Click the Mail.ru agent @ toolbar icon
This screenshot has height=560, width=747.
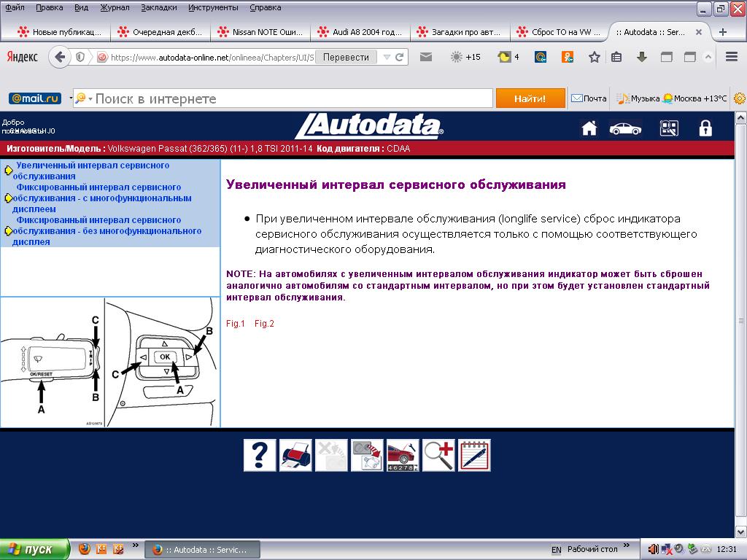click(x=541, y=57)
